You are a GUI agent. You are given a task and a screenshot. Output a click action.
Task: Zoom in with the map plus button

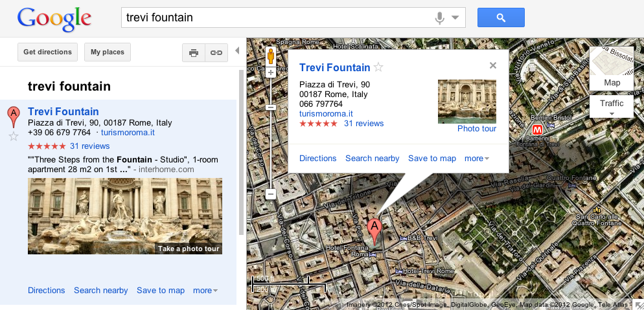click(x=271, y=72)
